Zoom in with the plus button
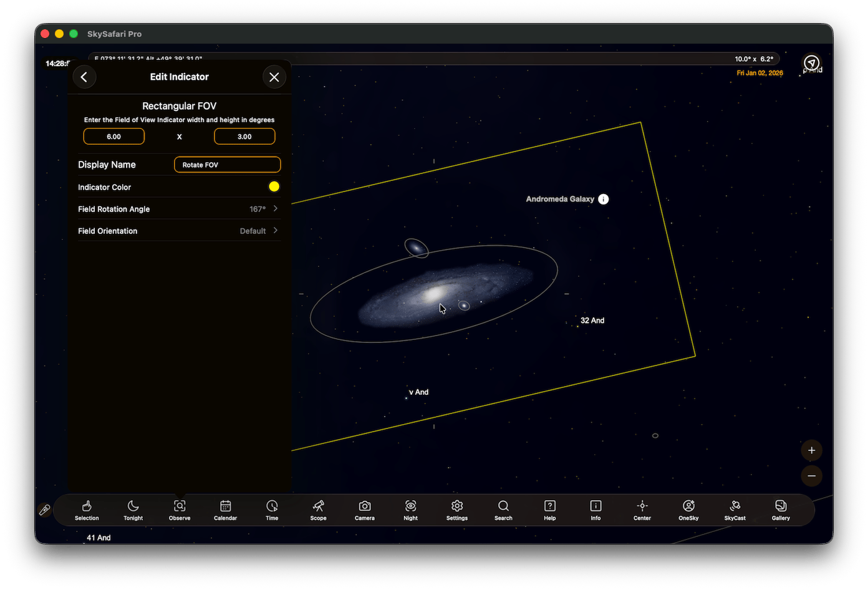868x590 pixels. [811, 450]
